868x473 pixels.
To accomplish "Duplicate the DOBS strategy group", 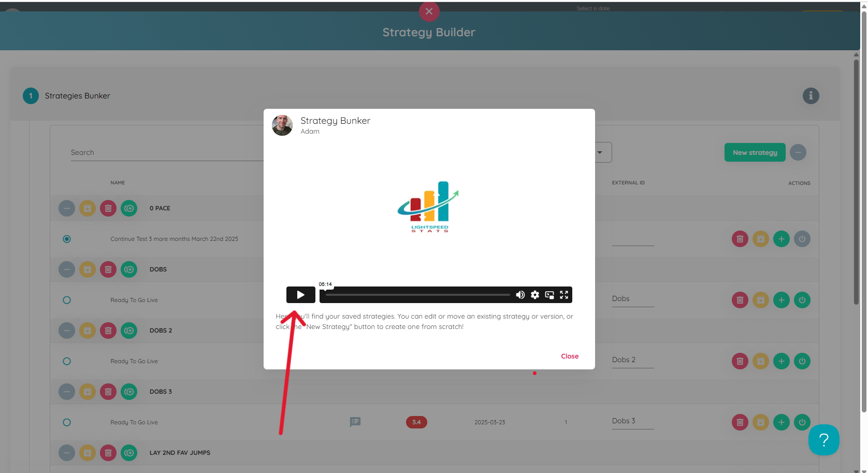I will (128, 269).
